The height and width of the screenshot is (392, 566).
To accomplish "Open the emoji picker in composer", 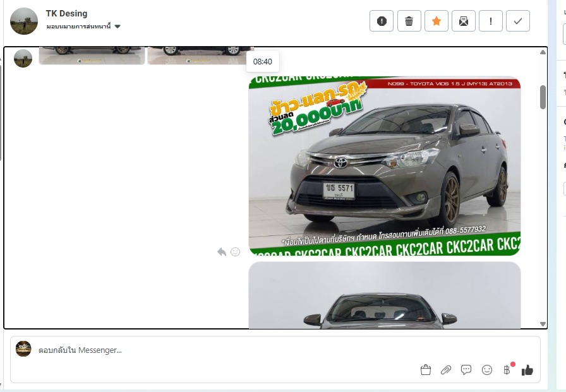I will click(486, 370).
